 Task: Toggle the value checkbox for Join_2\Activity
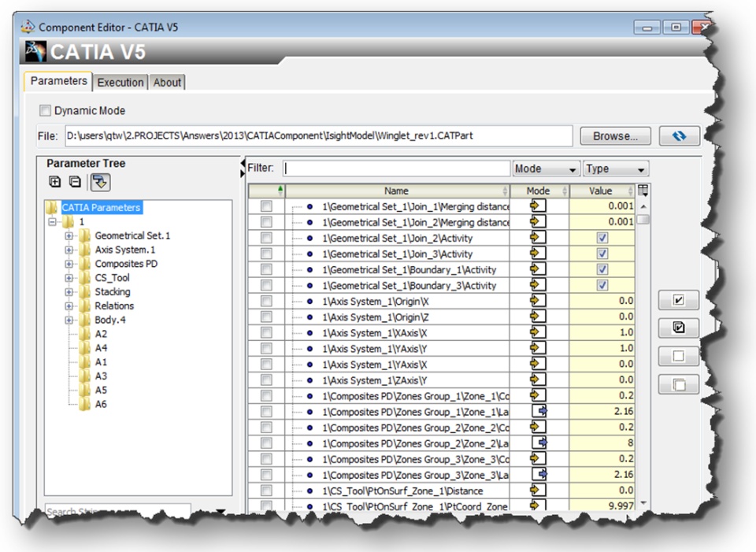(602, 238)
